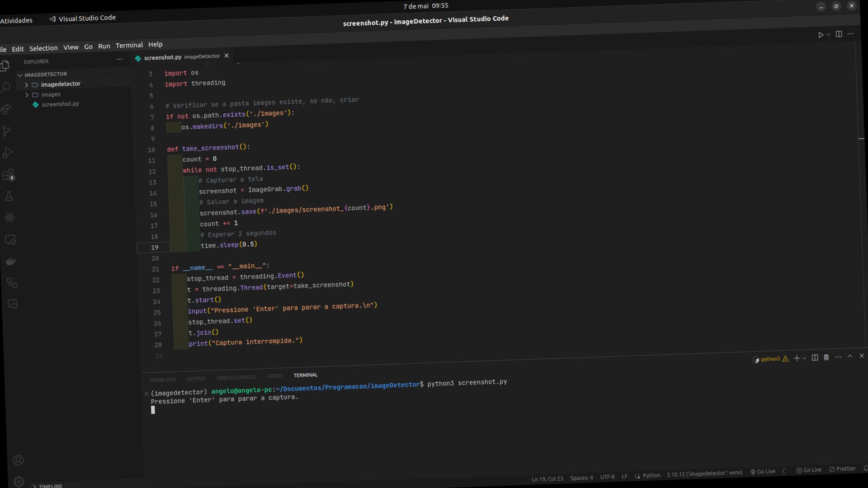Click the editor vertical scrollbar marker
The height and width of the screenshot is (488, 868).
click(x=862, y=139)
